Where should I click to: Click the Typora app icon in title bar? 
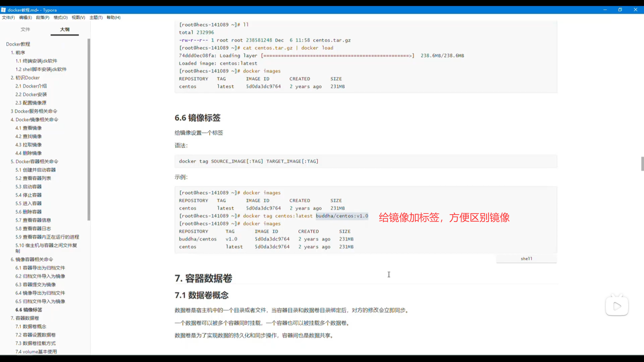click(x=3, y=10)
